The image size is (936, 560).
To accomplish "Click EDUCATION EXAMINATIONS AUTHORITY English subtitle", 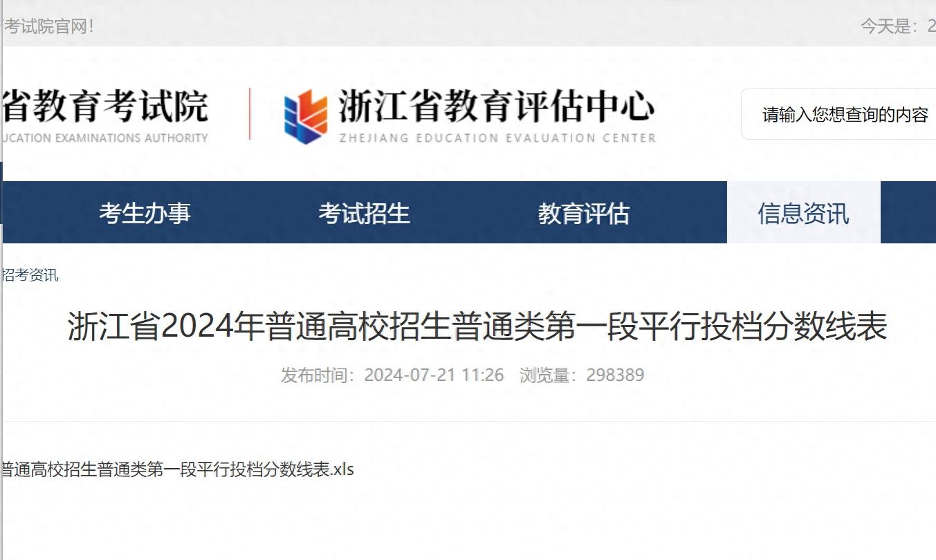I will tap(105, 138).
